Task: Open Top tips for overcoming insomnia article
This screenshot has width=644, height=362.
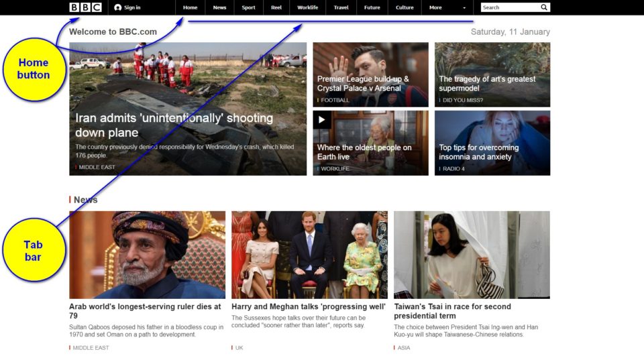Action: [x=478, y=152]
